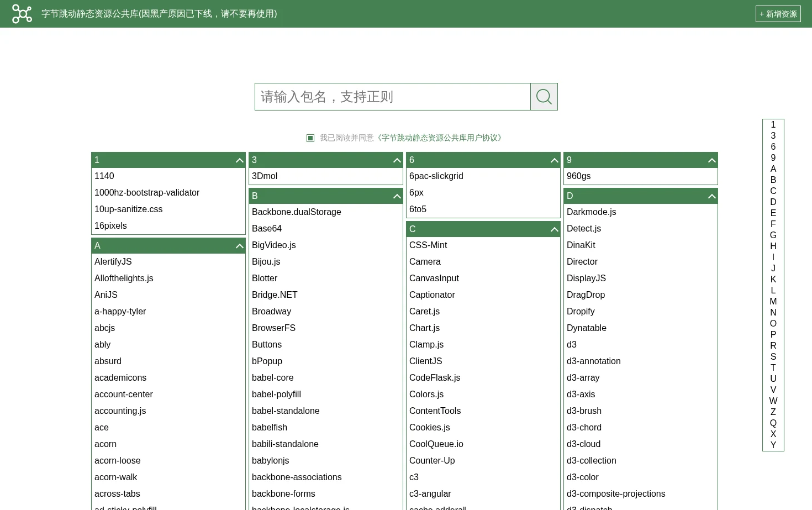Screen dimensions: 812x510
Task: Jump to index letter M in sidebar
Action: point(773,302)
